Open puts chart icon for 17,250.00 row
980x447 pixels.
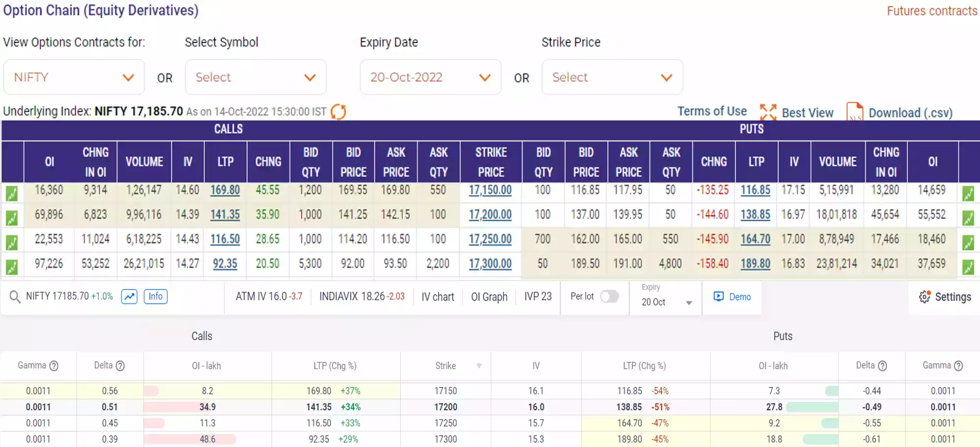pyautogui.click(x=968, y=242)
